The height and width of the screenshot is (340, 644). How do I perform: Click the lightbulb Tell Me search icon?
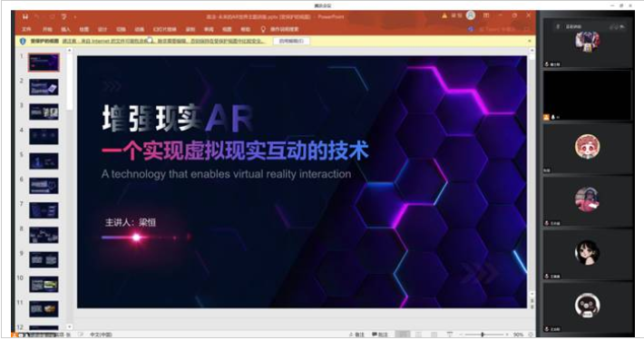(263, 29)
